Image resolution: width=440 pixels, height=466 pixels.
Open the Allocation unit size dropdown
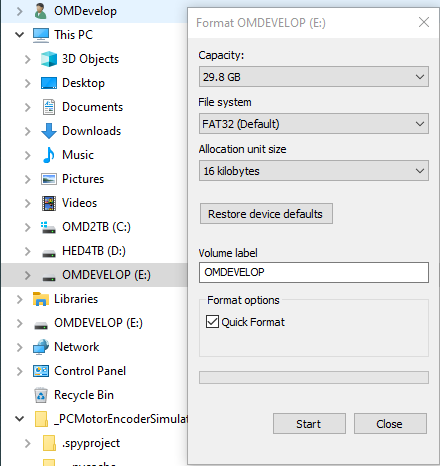pos(314,171)
